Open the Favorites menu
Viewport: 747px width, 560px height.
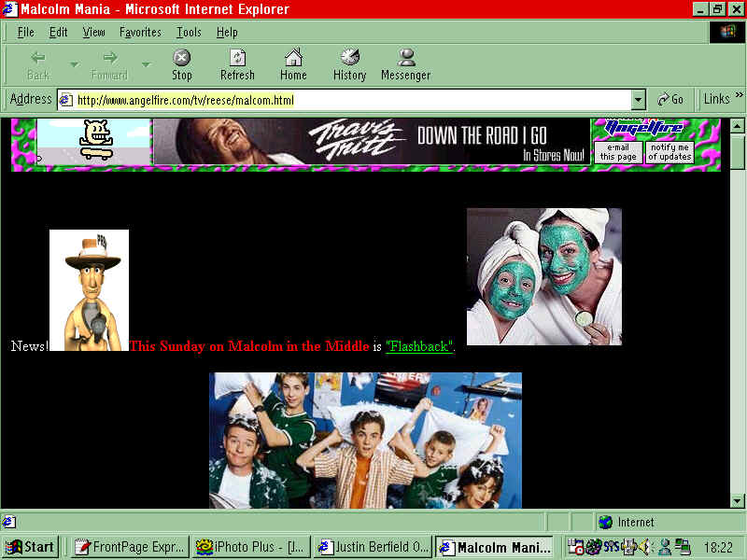140,33
